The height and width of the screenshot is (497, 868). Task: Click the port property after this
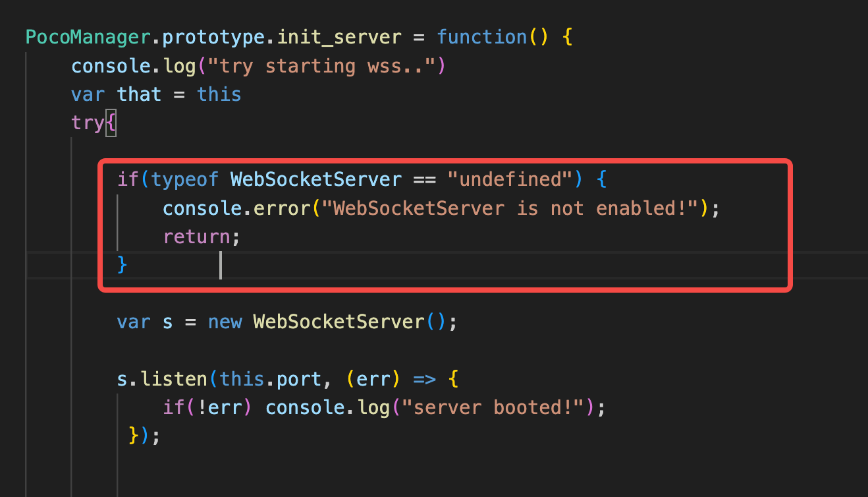click(298, 379)
